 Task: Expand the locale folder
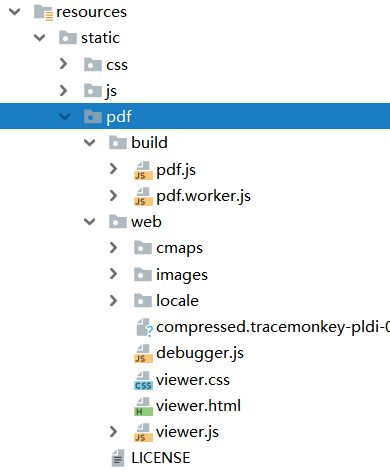[113, 300]
